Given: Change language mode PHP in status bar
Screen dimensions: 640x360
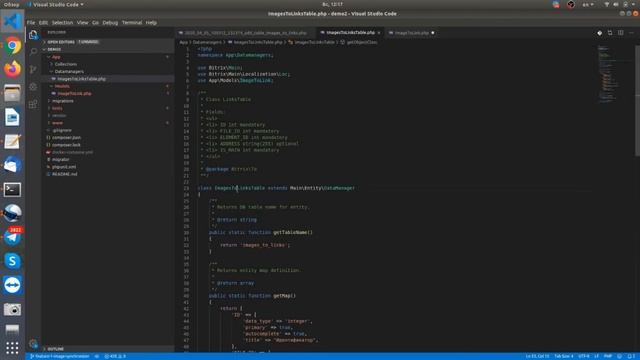Looking at the screenshot, I should coord(608,356).
